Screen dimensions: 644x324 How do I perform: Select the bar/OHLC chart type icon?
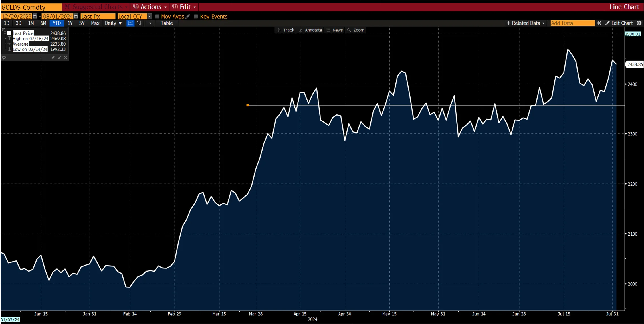point(139,23)
